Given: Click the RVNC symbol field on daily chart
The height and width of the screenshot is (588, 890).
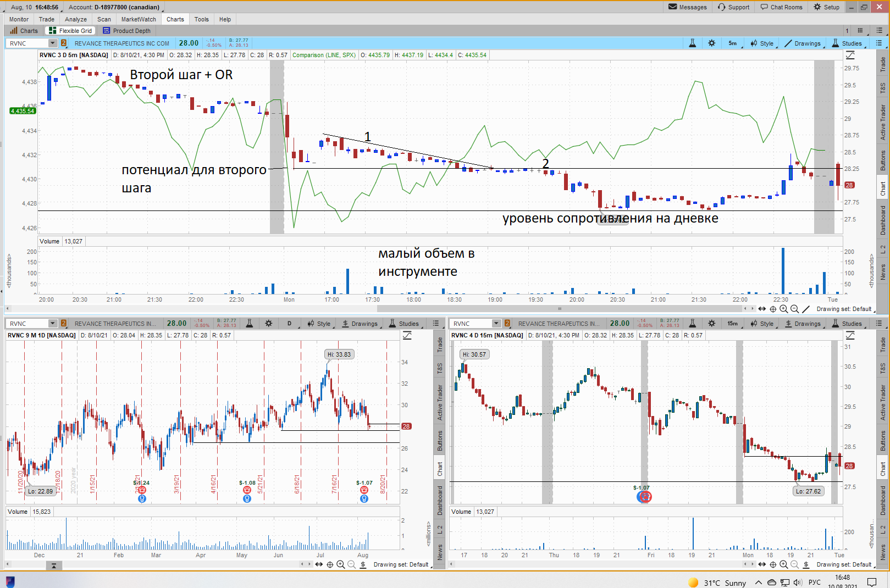Looking at the screenshot, I should coord(27,324).
